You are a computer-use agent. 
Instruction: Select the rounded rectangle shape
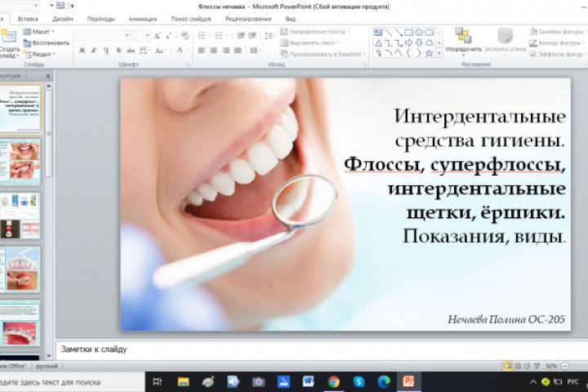430,33
